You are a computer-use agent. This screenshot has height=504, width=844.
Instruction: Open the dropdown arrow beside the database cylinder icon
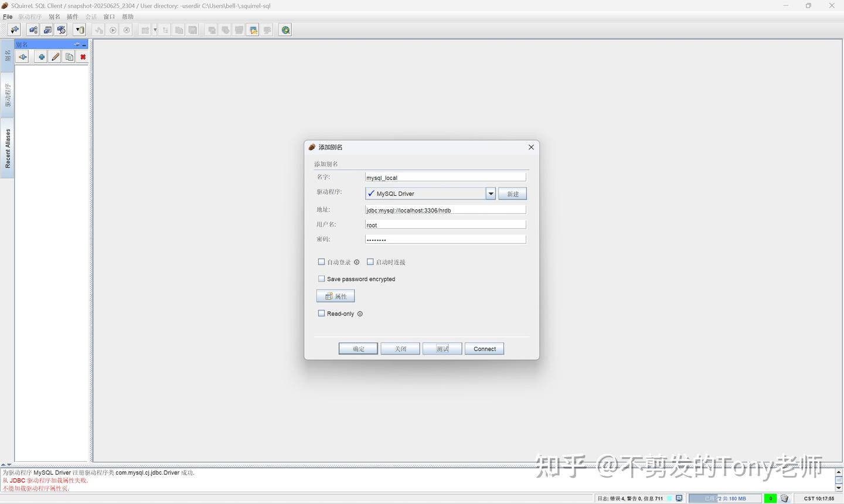77,30
